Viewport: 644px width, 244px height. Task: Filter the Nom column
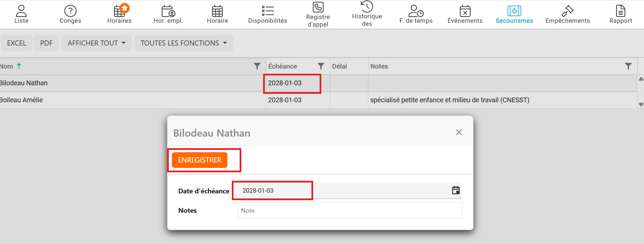coord(257,66)
